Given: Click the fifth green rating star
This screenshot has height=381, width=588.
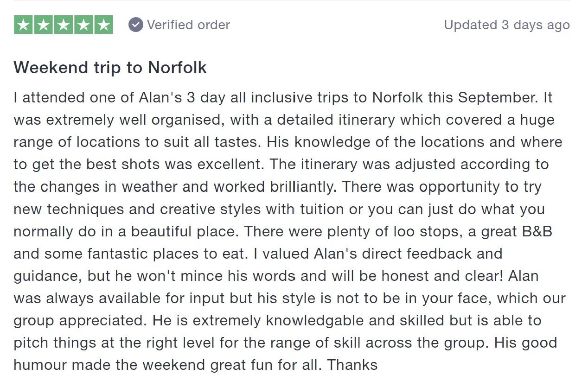Looking at the screenshot, I should point(103,25).
